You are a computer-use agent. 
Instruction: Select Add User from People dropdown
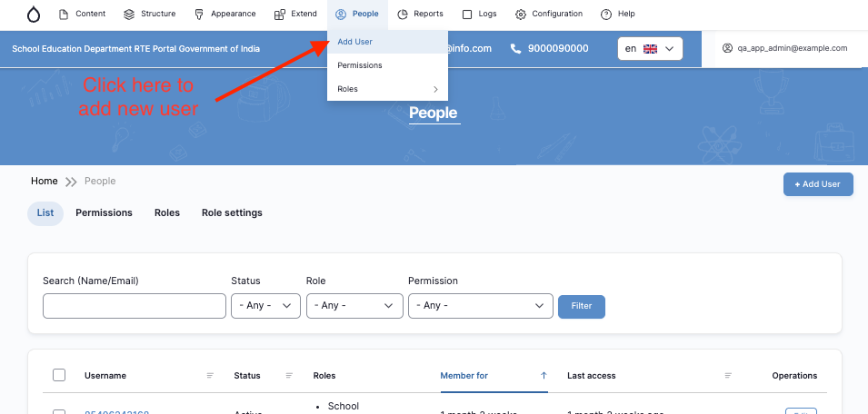coord(354,42)
